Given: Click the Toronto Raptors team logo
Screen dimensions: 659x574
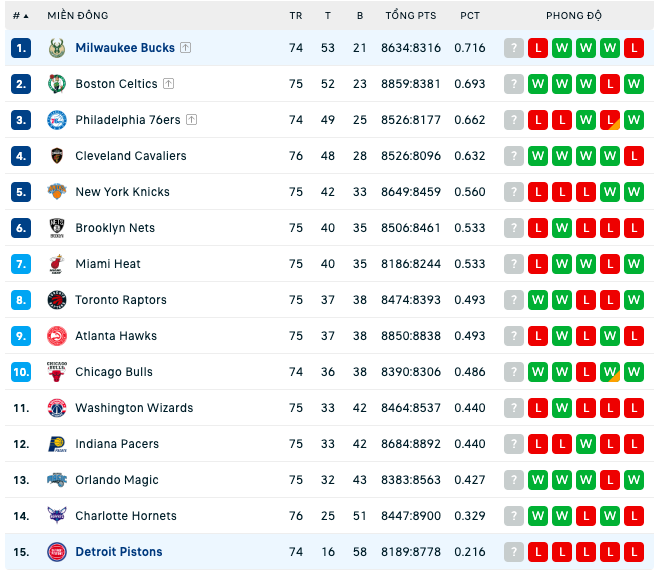Looking at the screenshot, I should click(x=57, y=300).
